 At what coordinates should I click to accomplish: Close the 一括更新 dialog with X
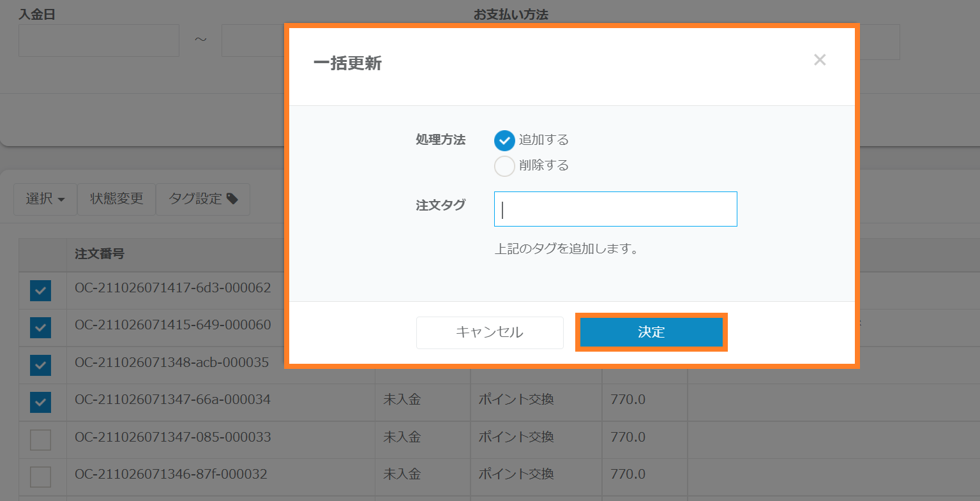click(820, 60)
